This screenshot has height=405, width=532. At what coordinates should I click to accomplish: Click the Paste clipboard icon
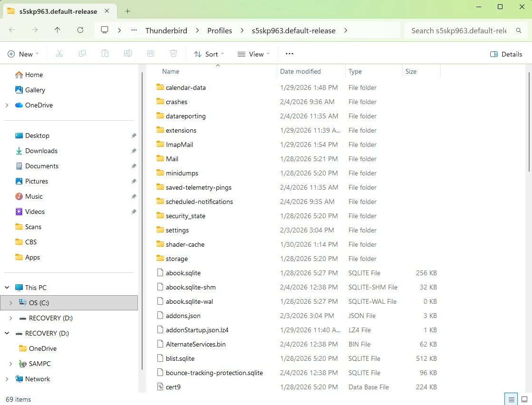(105, 54)
